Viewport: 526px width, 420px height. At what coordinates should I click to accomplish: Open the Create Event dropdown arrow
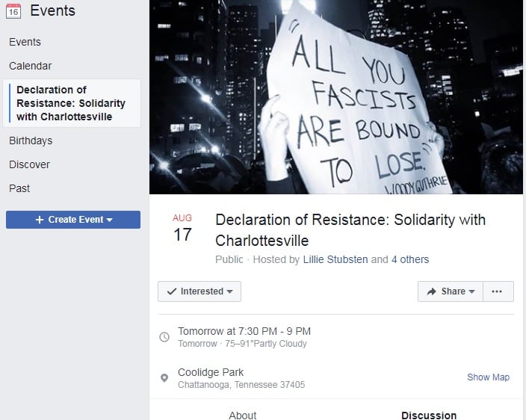109,220
